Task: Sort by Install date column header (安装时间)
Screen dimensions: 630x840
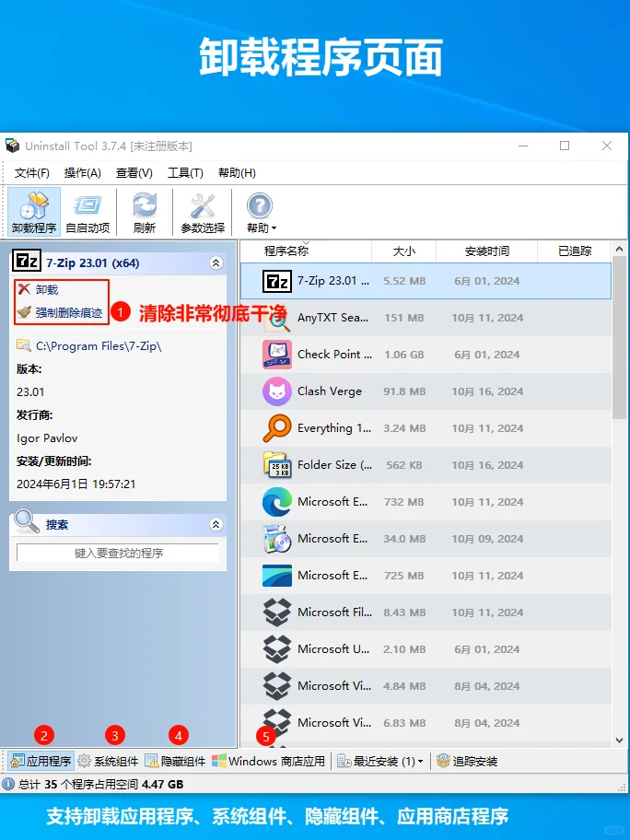Action: (486, 251)
